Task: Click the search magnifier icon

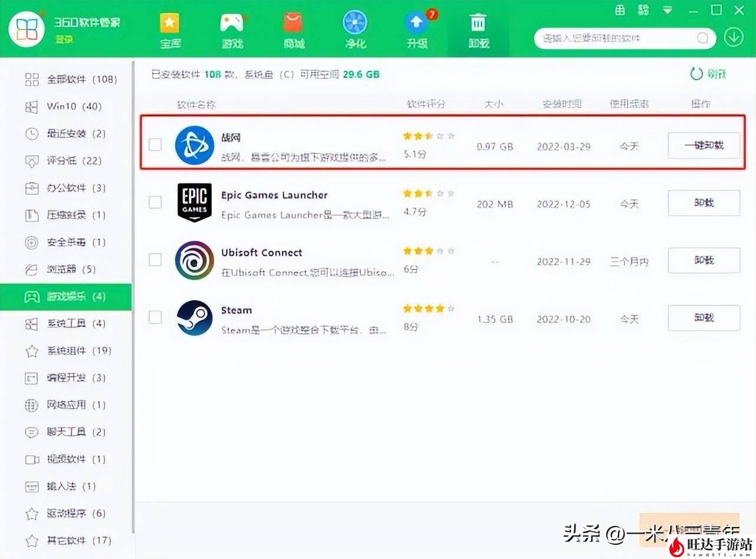Action: (x=702, y=38)
